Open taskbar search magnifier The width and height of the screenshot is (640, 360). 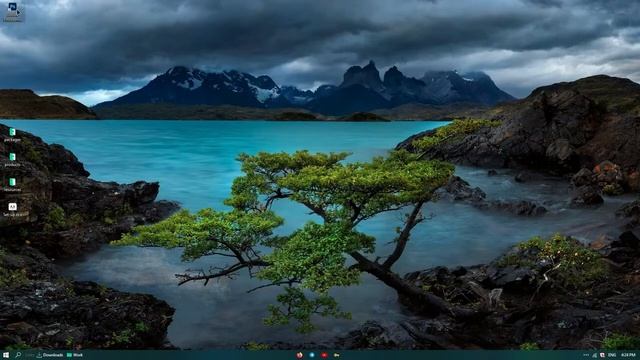point(18,355)
